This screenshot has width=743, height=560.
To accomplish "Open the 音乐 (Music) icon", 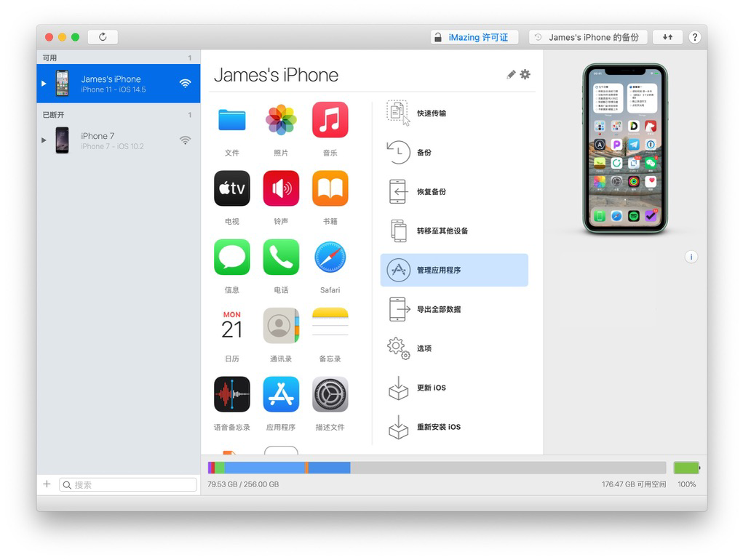I will coord(330,120).
